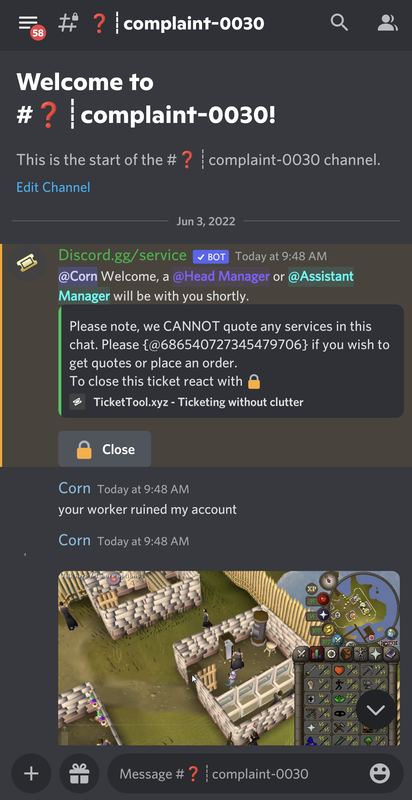Click the TicketTool.xyz footer icon

[77, 402]
